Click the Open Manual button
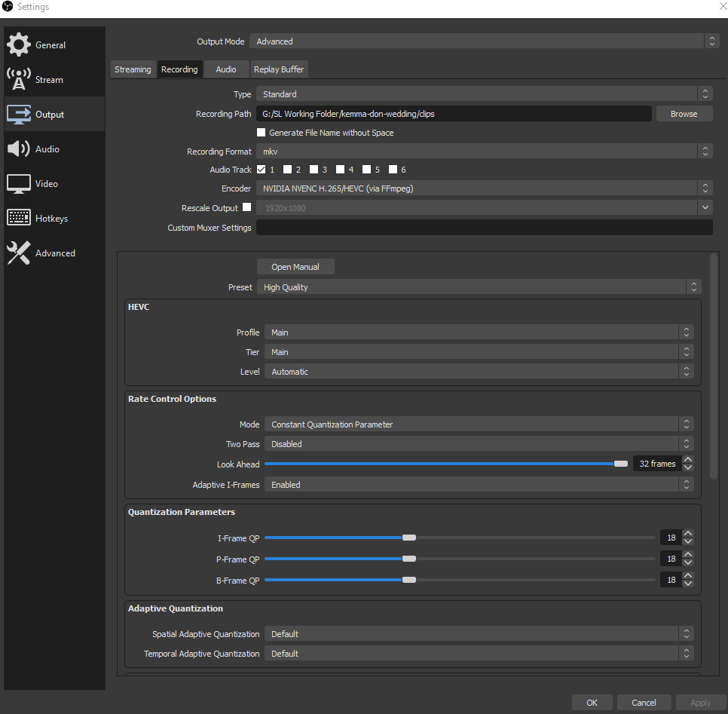 pos(295,267)
